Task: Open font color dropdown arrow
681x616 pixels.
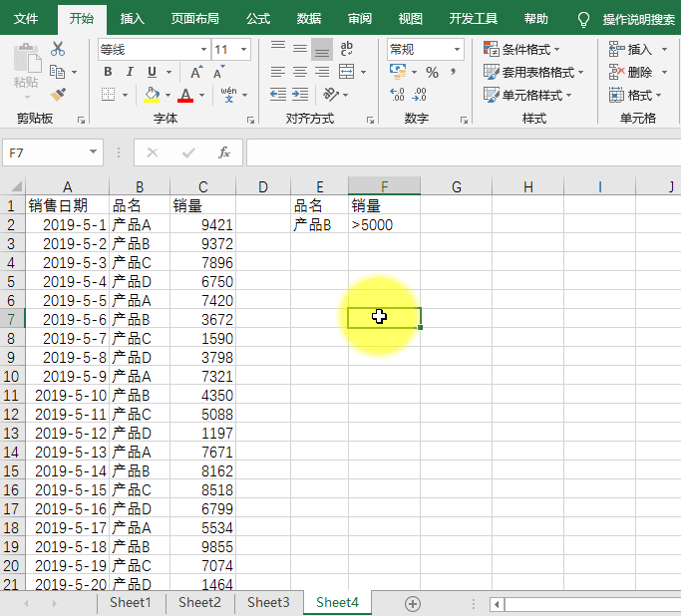Action: coord(202,95)
